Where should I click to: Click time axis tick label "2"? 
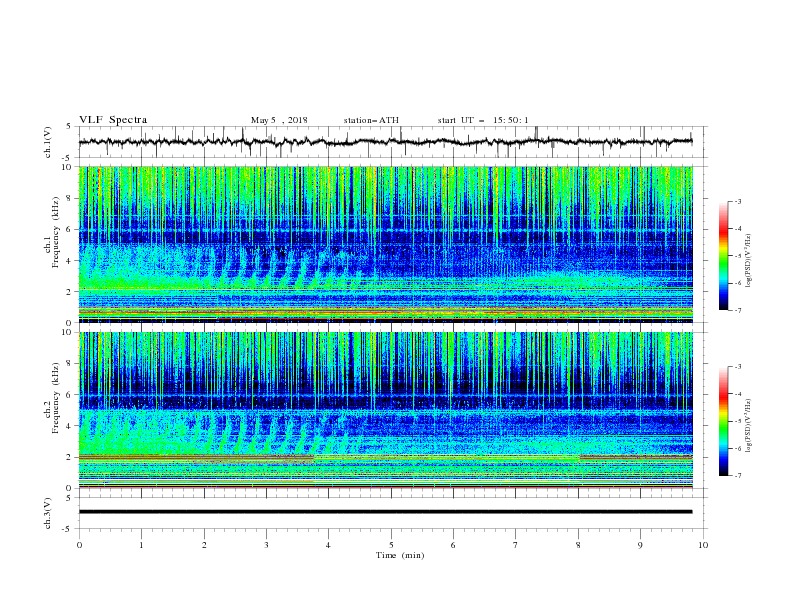pyautogui.click(x=204, y=545)
